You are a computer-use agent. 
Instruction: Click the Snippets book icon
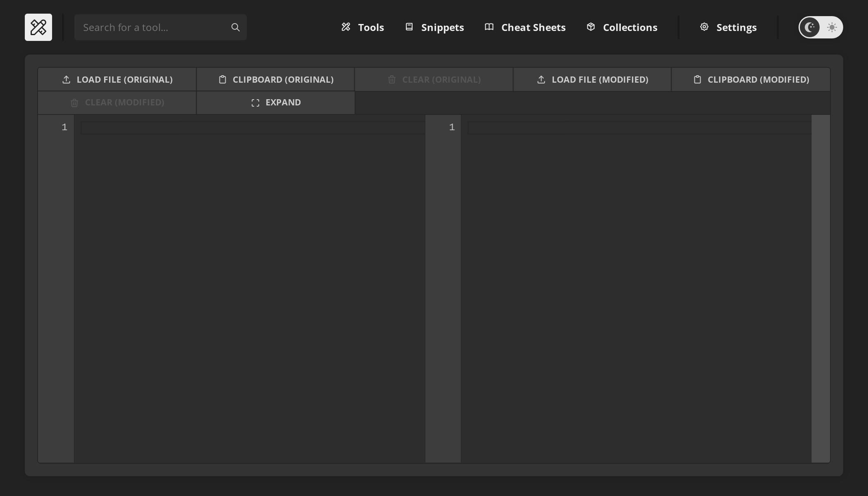coord(409,26)
